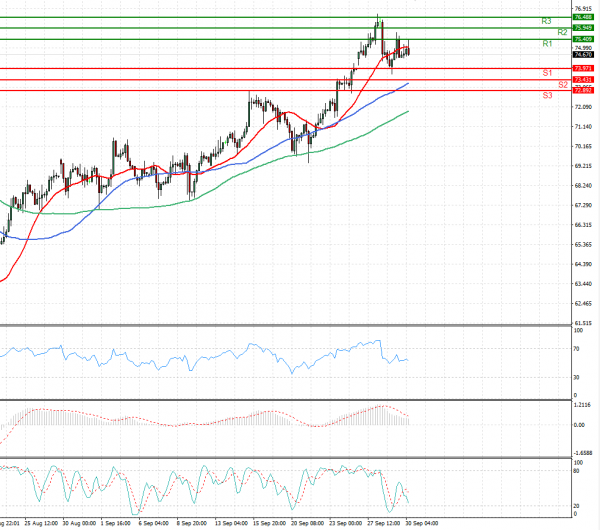Click the MACD scale value 1.2116

point(582,405)
